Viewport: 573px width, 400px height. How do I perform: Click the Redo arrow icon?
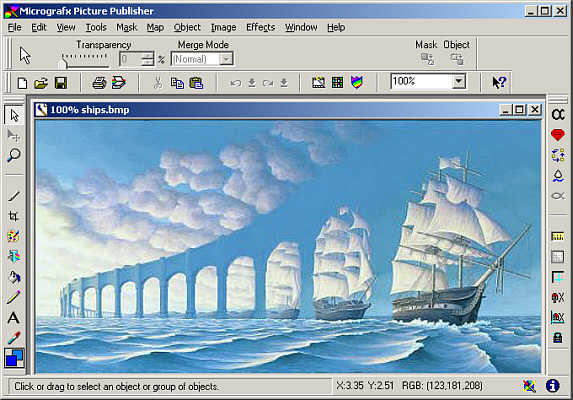(x=268, y=83)
